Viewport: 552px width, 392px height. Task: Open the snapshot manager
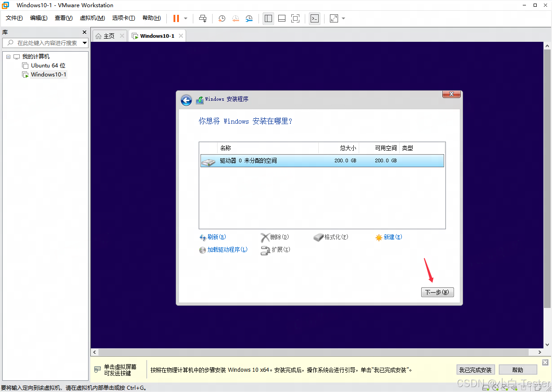(x=249, y=18)
